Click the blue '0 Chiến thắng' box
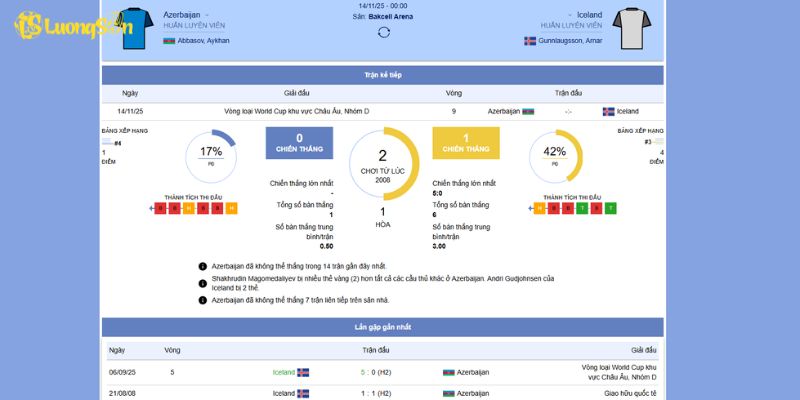This screenshot has width=800, height=400. (299, 143)
